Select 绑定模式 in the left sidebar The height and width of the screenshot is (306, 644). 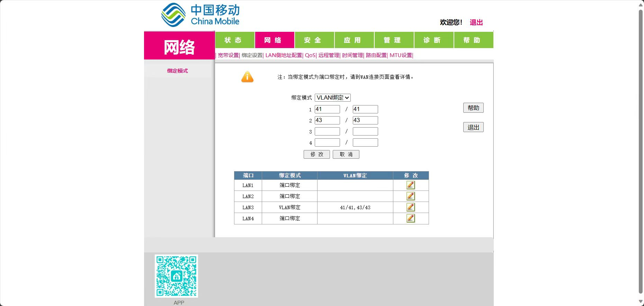coord(178,71)
